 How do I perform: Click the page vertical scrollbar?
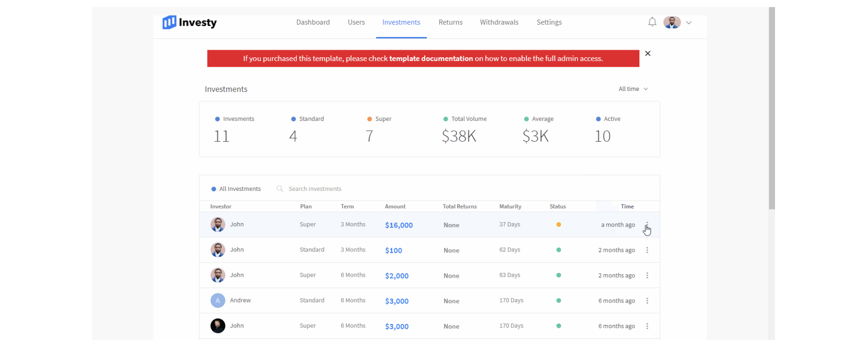click(x=772, y=108)
